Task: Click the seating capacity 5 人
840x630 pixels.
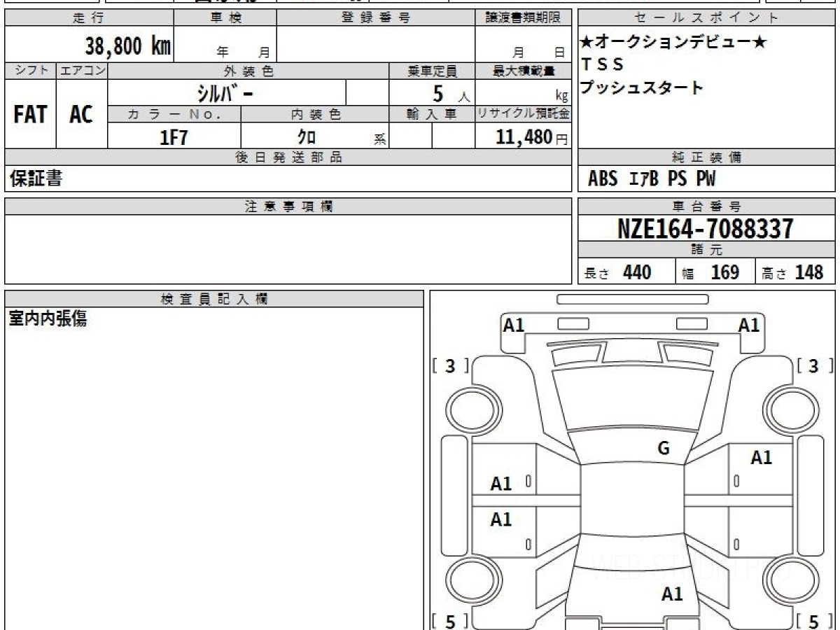Action: [451, 94]
